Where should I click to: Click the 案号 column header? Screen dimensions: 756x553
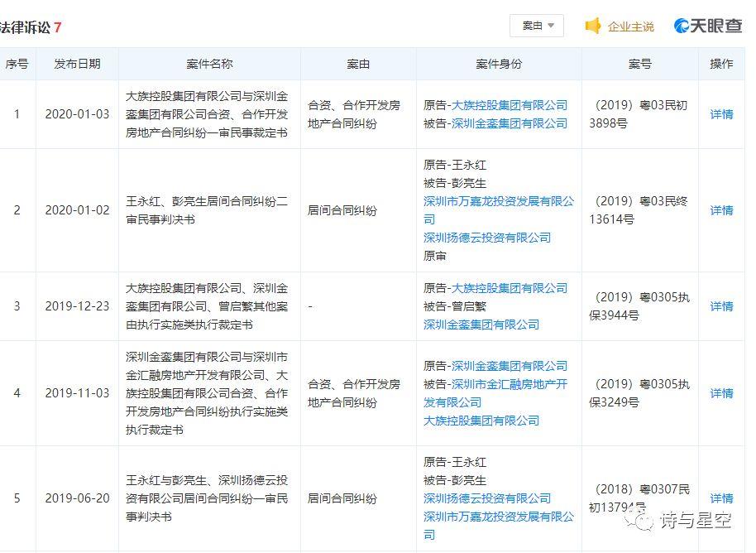click(x=640, y=64)
